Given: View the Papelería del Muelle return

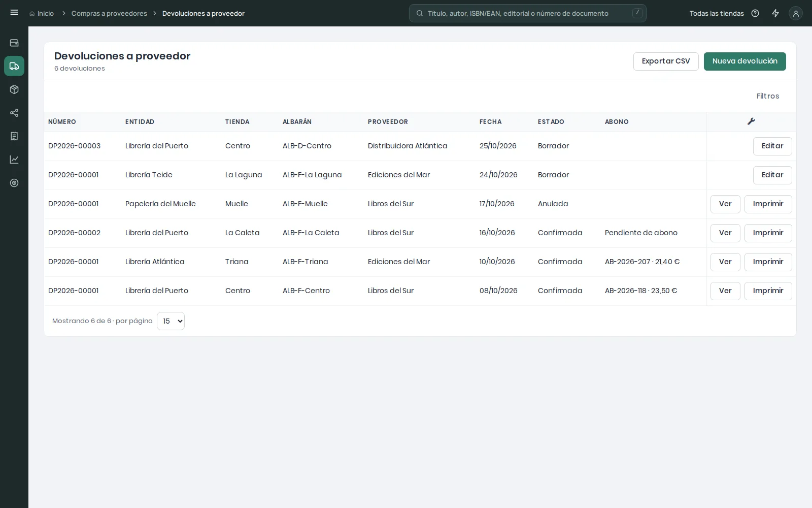Looking at the screenshot, I should click(725, 204).
